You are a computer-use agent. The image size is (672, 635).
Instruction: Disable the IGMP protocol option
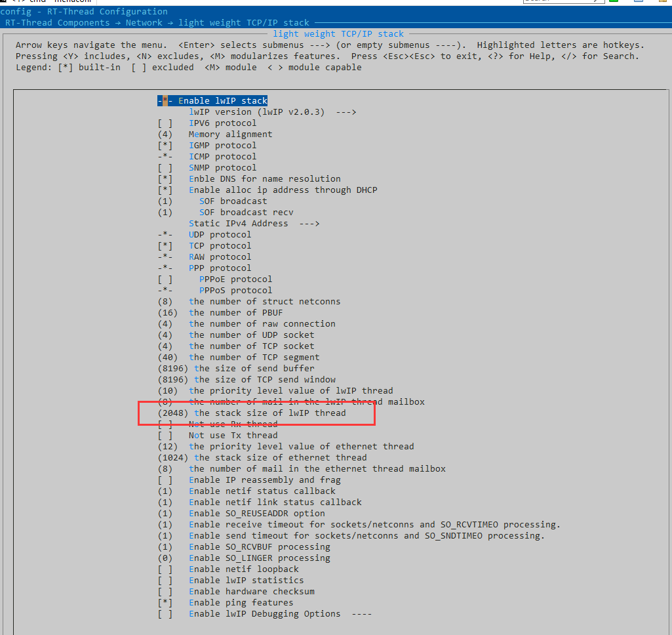pos(165,146)
